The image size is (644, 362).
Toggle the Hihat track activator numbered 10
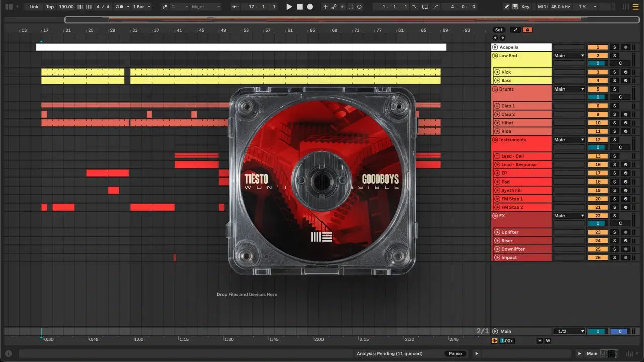(598, 123)
